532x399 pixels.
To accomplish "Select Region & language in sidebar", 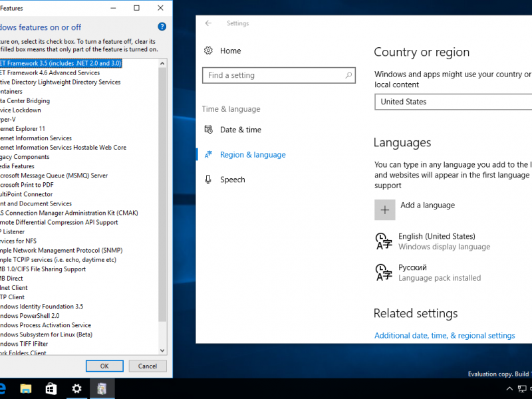I will coord(253,155).
